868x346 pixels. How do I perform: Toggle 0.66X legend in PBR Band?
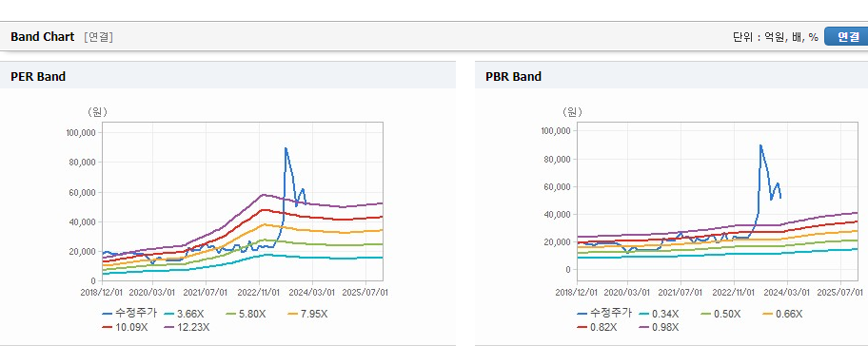click(x=782, y=314)
